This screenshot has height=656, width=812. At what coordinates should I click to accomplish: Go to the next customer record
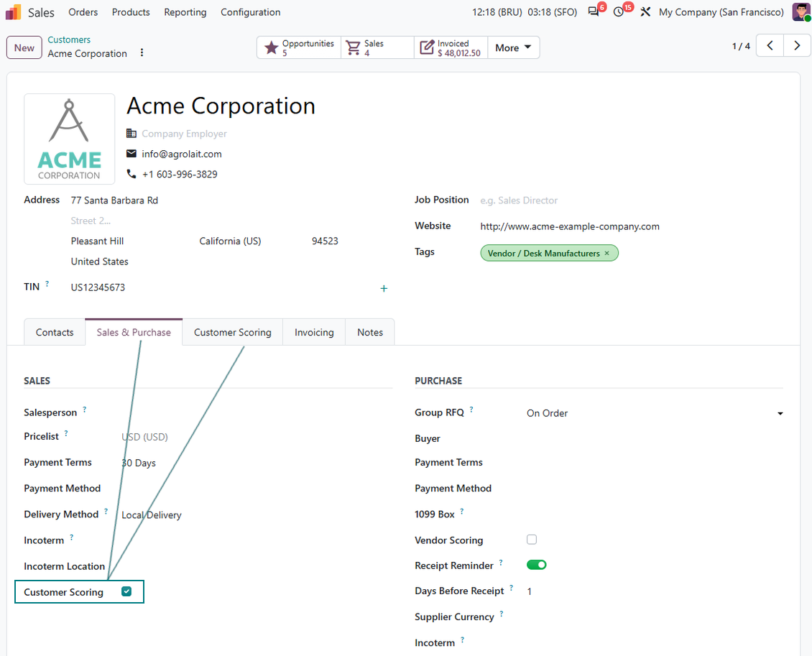tap(797, 46)
